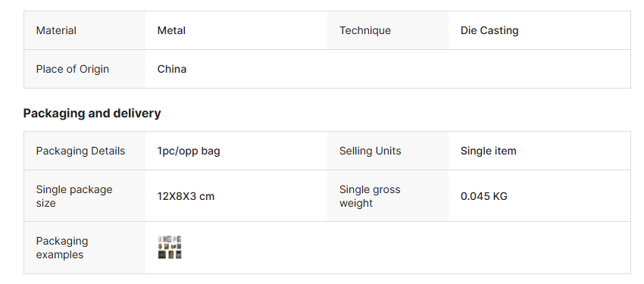Click blank space right of Packaging heading

pos(394,114)
